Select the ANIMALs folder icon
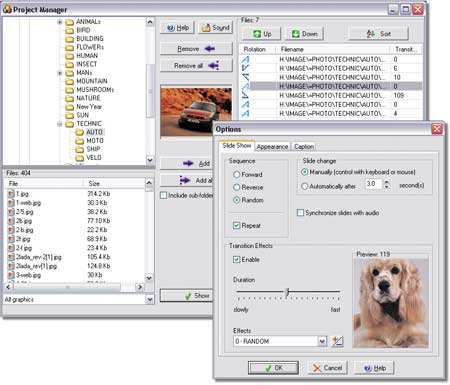The width and height of the screenshot is (450, 385). (70, 22)
